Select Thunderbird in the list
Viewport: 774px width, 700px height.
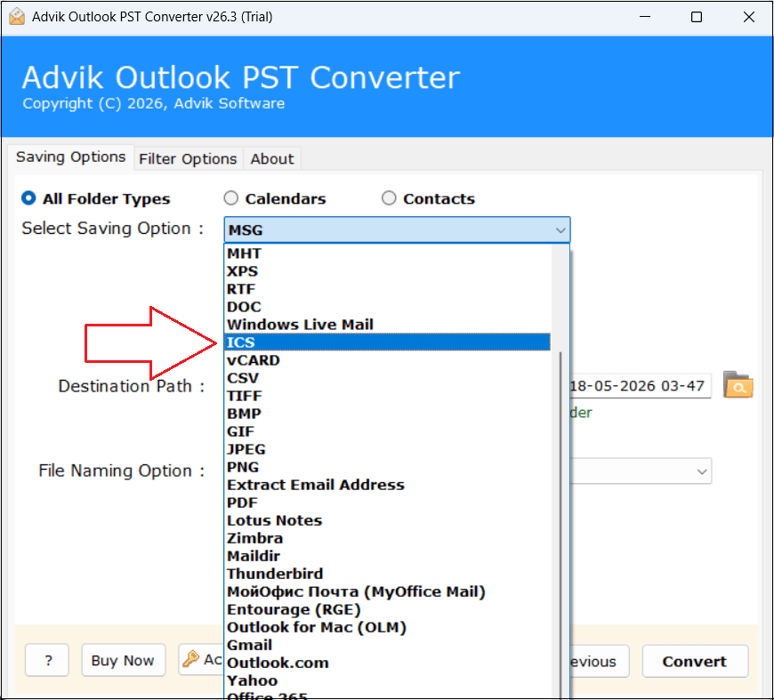pyautogui.click(x=388, y=574)
